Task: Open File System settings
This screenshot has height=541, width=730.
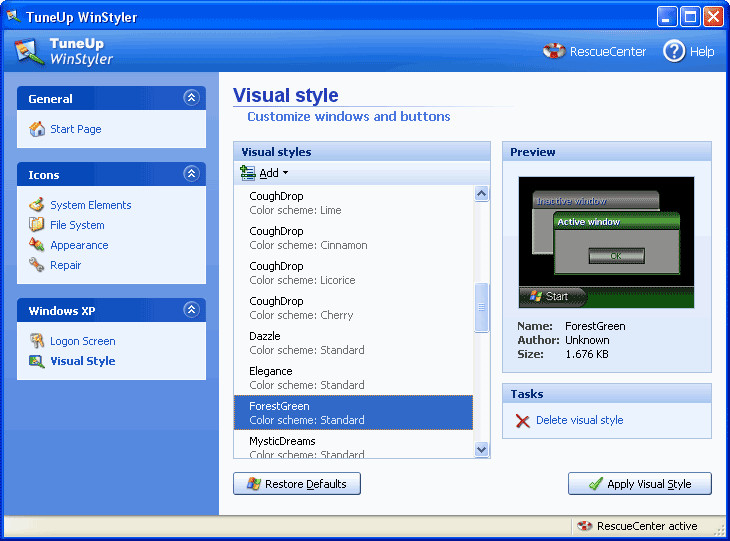Action: tap(77, 225)
